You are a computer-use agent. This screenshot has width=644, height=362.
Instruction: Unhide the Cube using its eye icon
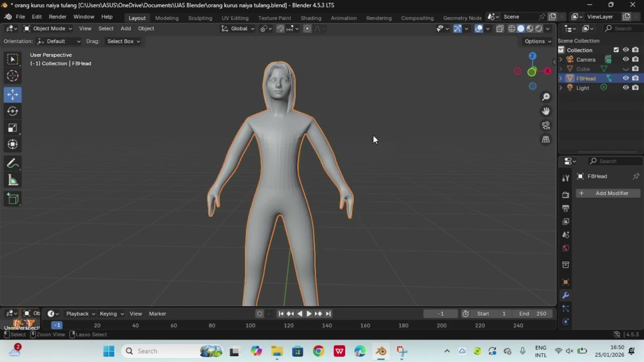[x=626, y=69]
